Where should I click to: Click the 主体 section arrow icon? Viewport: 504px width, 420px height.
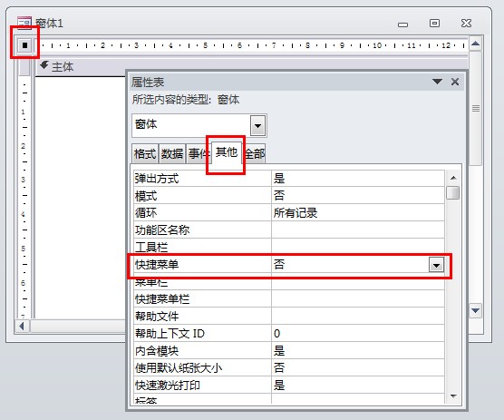(44, 65)
